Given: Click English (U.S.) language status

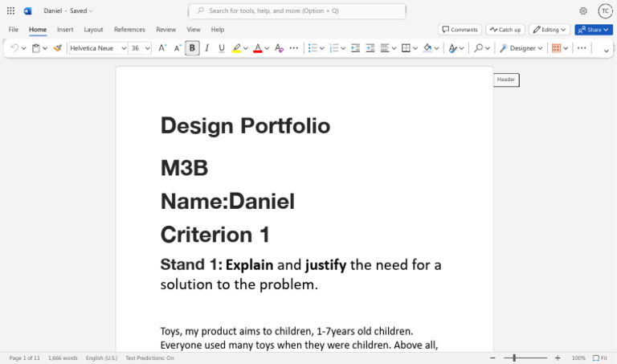Looking at the screenshot, I should point(101,358).
